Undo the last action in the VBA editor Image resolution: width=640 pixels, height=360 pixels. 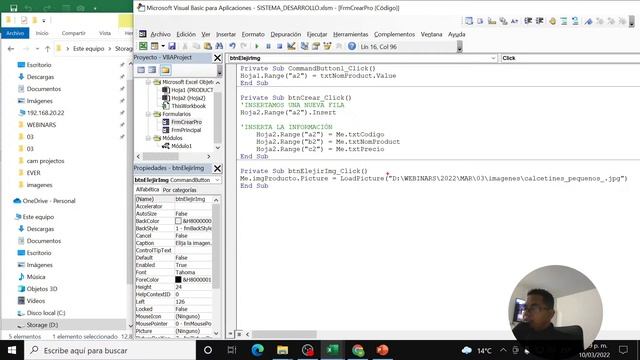click(232, 46)
